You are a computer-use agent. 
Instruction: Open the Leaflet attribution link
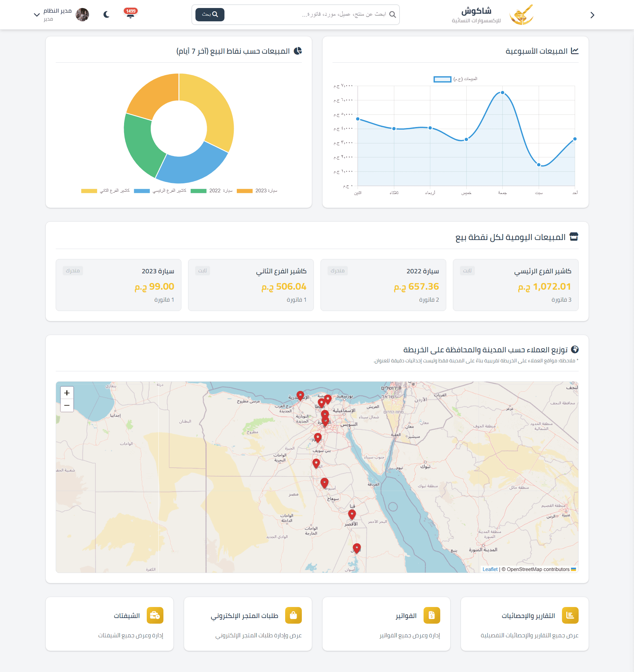(x=490, y=569)
